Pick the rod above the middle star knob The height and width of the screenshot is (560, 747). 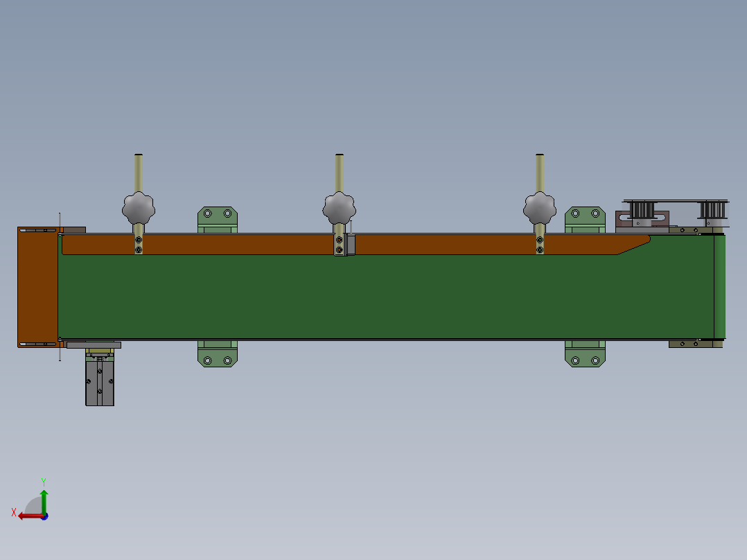click(x=340, y=173)
